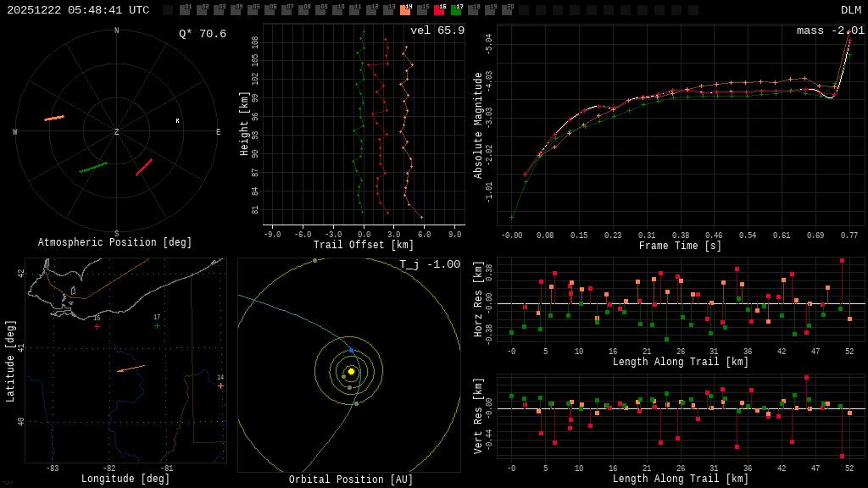Image resolution: width=868 pixels, height=488 pixels.
Task: Click station indicator box 20
Action: tap(507, 10)
